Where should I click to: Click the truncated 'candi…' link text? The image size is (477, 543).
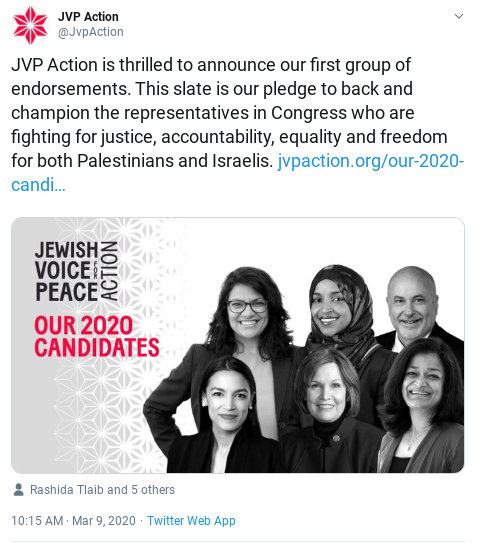38,185
